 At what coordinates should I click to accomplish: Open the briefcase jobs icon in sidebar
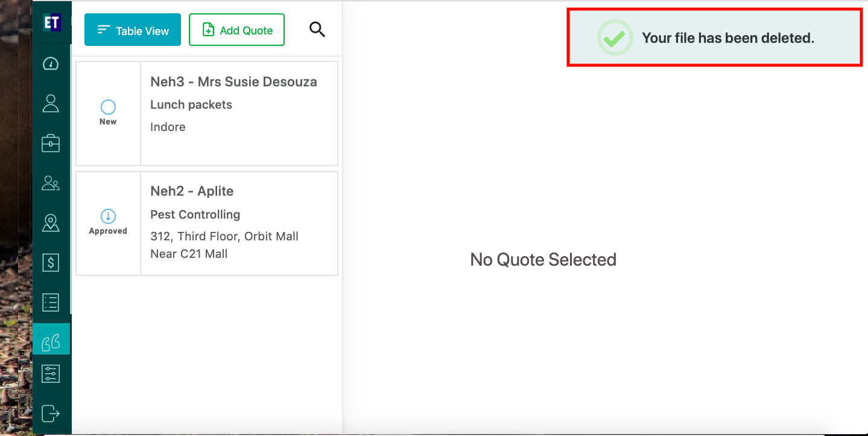pyautogui.click(x=51, y=143)
